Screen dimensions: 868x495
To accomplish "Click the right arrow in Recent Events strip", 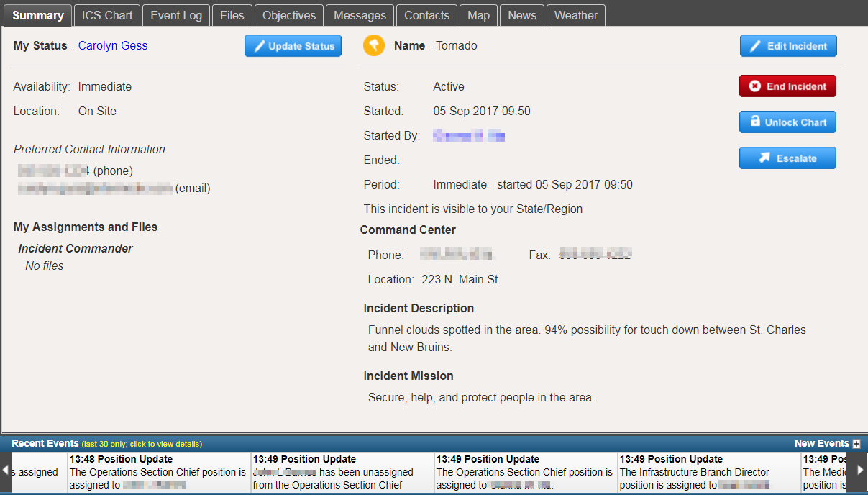I will pyautogui.click(x=860, y=470).
